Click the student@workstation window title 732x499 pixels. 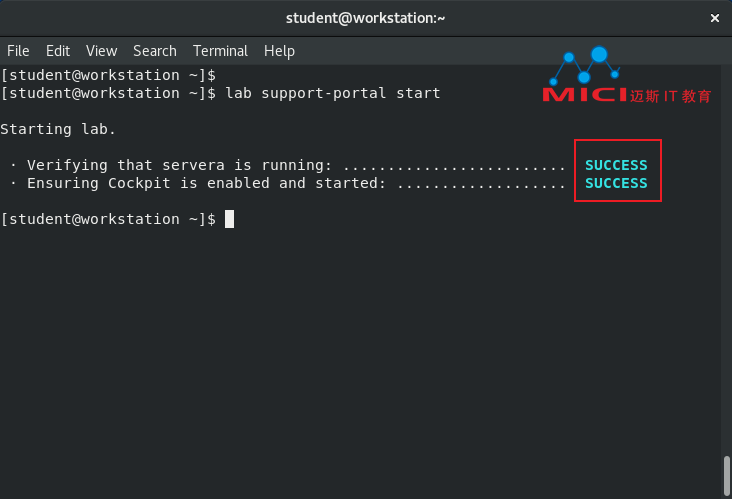coord(366,18)
